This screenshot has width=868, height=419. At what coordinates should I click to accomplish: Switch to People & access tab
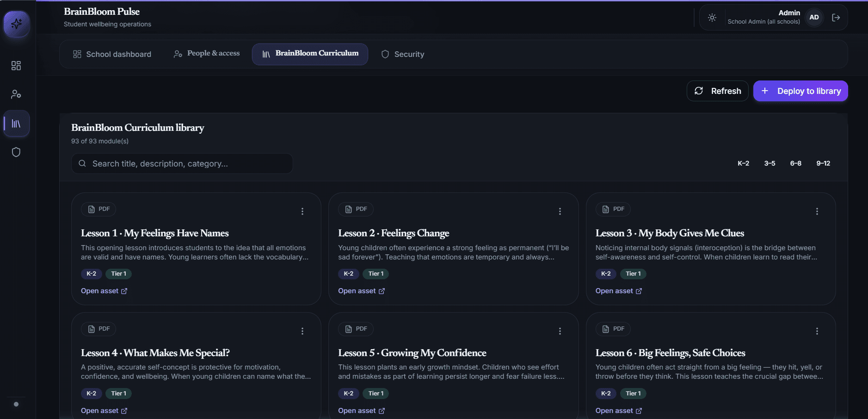coord(207,54)
